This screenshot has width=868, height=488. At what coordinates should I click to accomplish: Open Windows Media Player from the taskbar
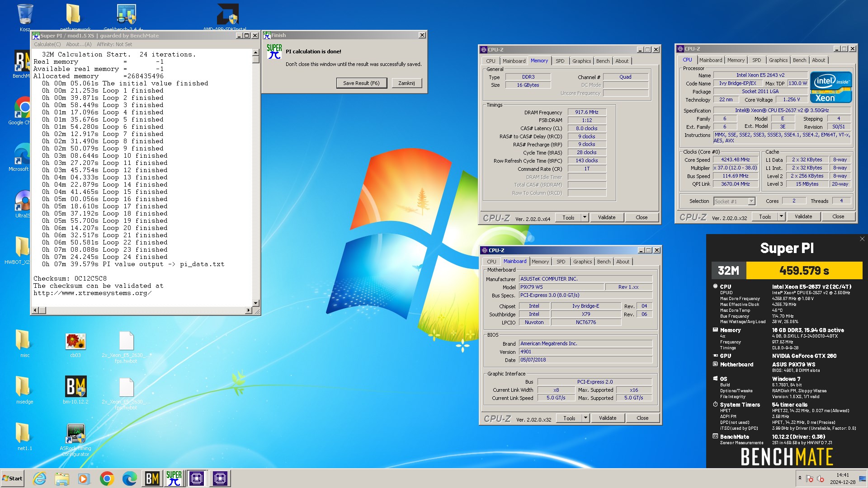click(x=84, y=479)
